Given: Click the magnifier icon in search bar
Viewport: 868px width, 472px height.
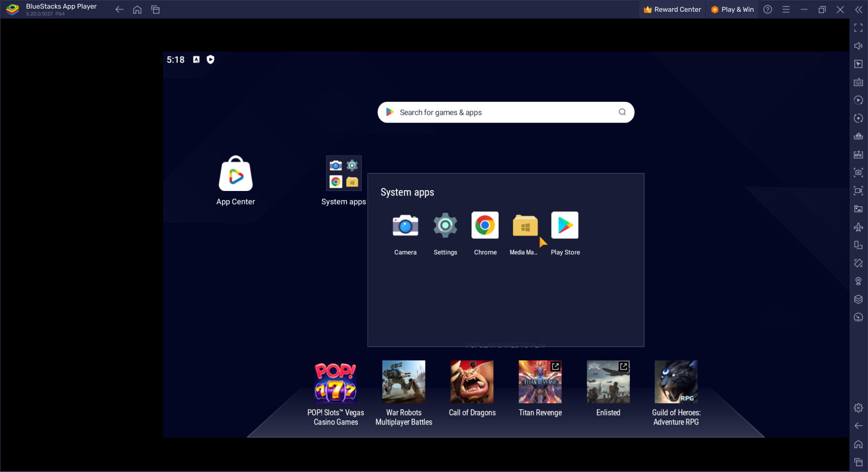Looking at the screenshot, I should coord(622,112).
